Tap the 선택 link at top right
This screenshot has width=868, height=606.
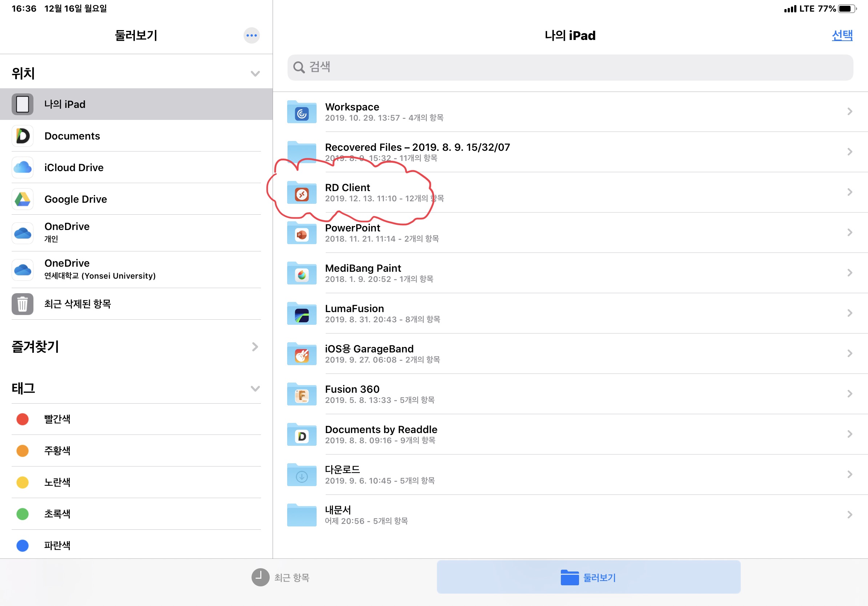tap(842, 36)
